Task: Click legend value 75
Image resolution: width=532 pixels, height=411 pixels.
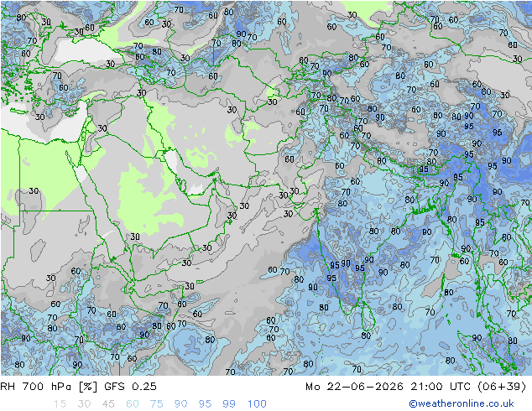Action: click(156, 404)
